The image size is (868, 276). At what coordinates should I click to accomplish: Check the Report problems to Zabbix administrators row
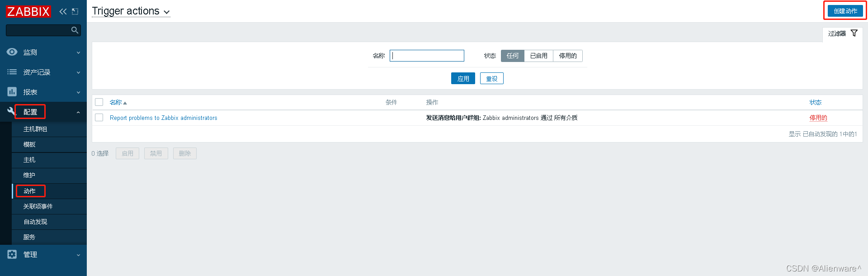pyautogui.click(x=99, y=118)
